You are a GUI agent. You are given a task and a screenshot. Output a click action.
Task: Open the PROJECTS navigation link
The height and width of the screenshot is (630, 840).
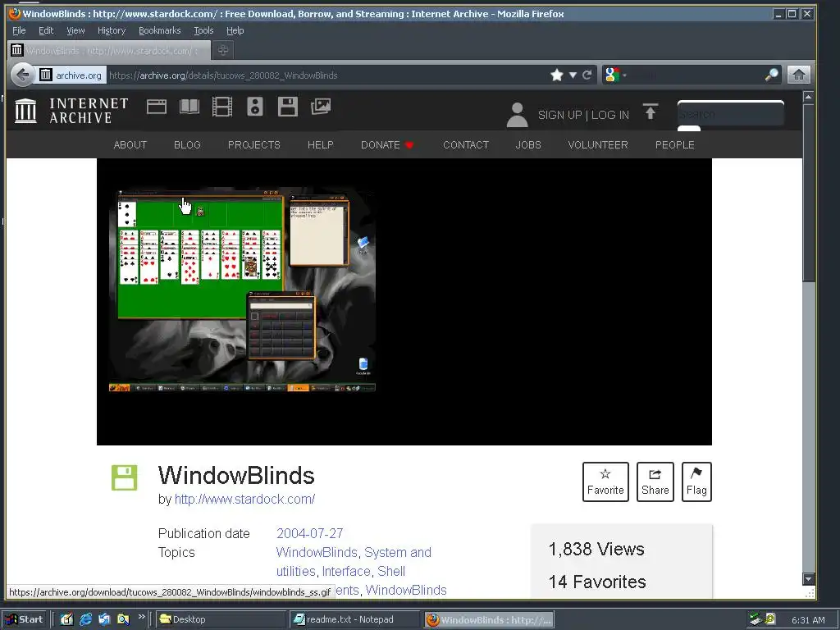click(254, 145)
